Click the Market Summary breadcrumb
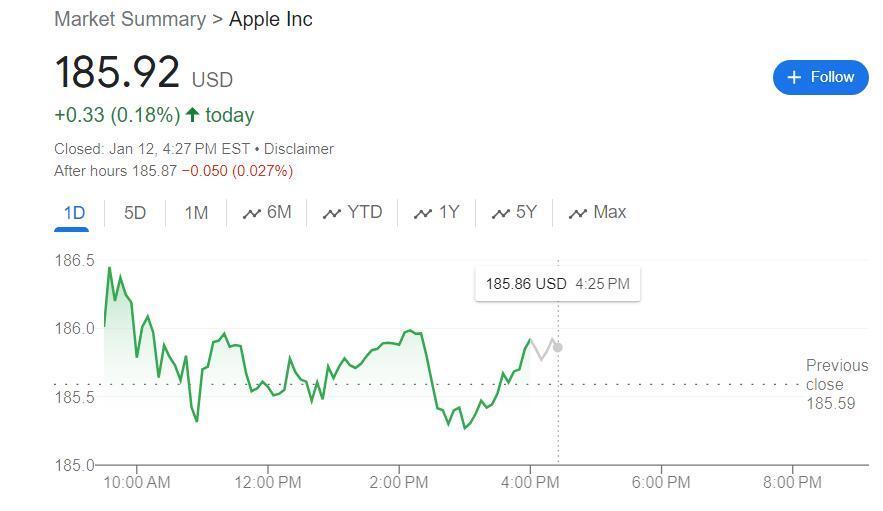 129,19
